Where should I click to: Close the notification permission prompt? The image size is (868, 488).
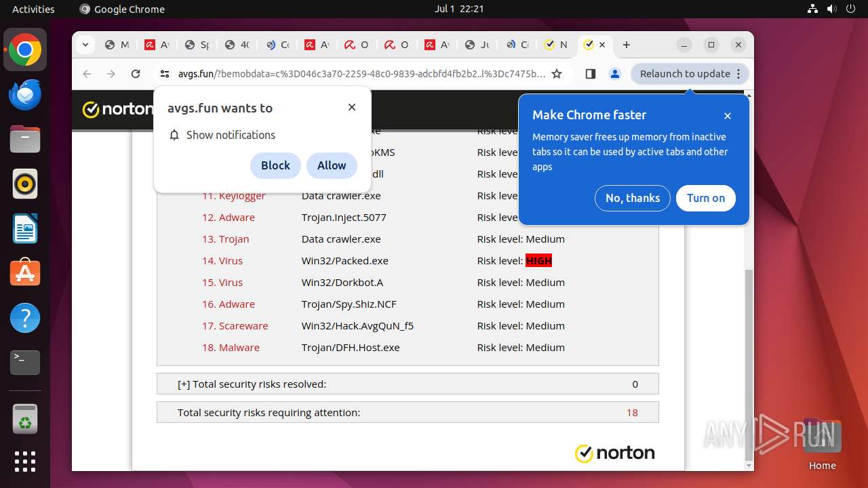click(352, 107)
